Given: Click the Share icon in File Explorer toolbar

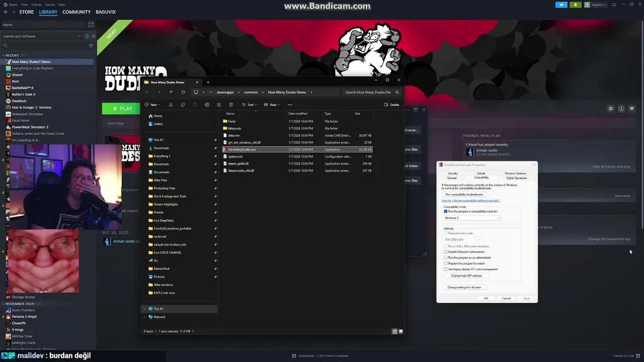Looking at the screenshot, I should [x=219, y=105].
